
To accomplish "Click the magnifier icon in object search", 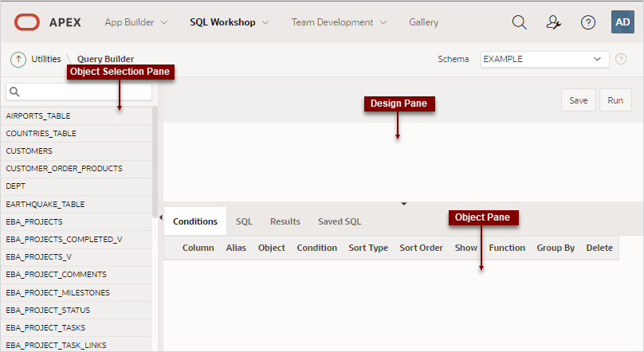I will 14,92.
